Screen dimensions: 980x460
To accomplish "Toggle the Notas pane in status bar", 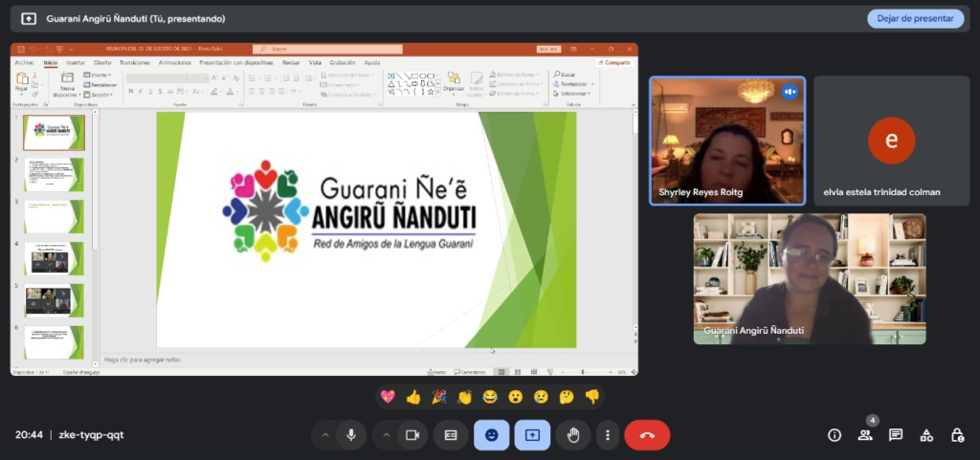I will tap(436, 372).
